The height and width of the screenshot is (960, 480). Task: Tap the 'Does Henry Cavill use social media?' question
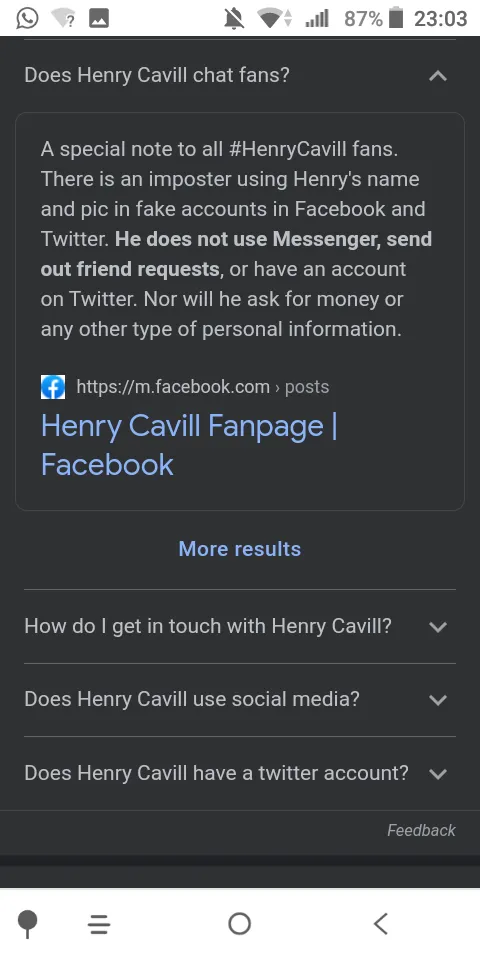[192, 699]
